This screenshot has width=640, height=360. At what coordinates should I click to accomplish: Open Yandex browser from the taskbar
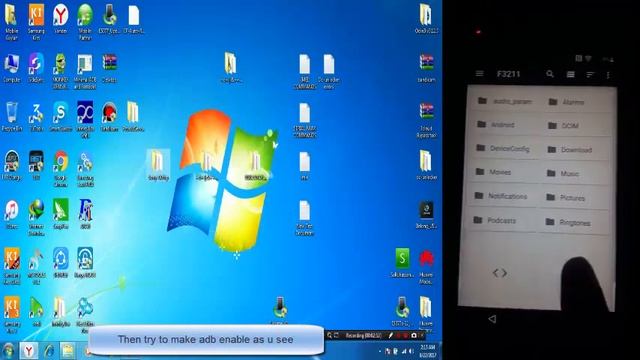coord(29,351)
